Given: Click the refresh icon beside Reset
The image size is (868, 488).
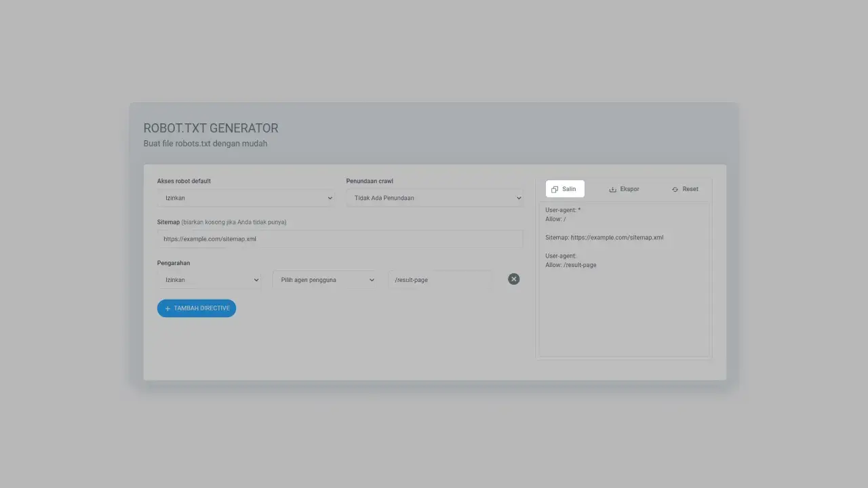Looking at the screenshot, I should tap(675, 190).
